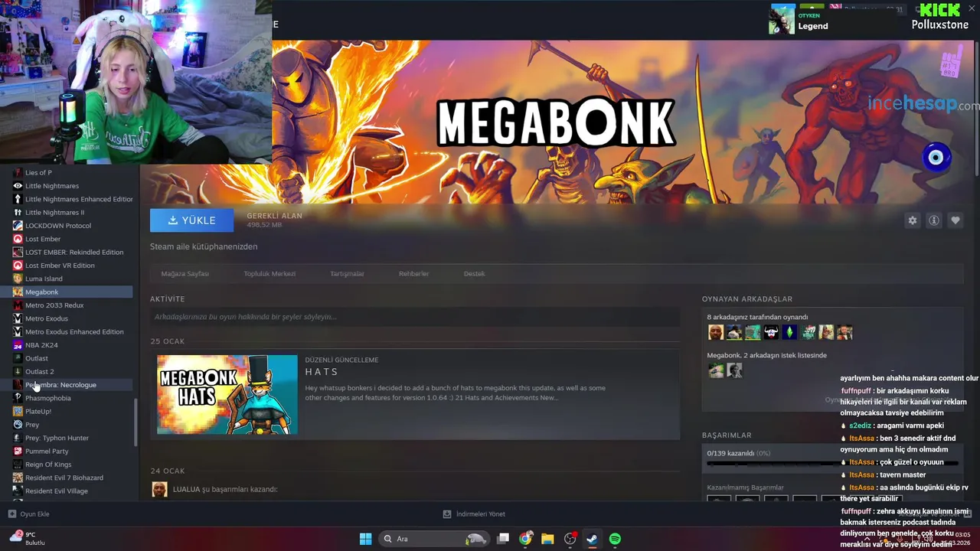Open the HATS update headline
Screen dimensions: 980x551
point(322,372)
